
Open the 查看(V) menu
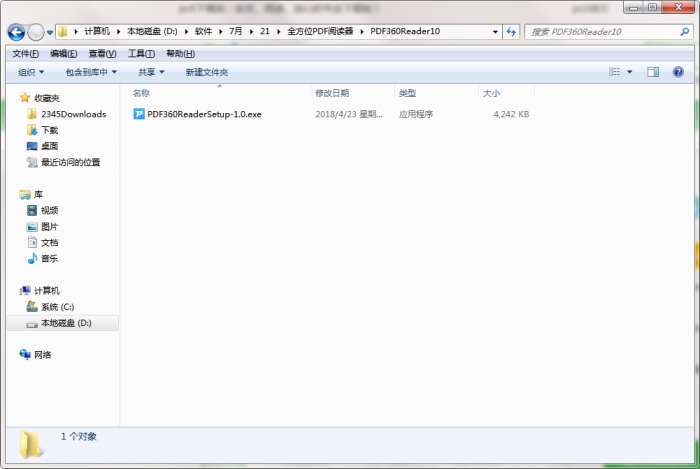pos(102,54)
